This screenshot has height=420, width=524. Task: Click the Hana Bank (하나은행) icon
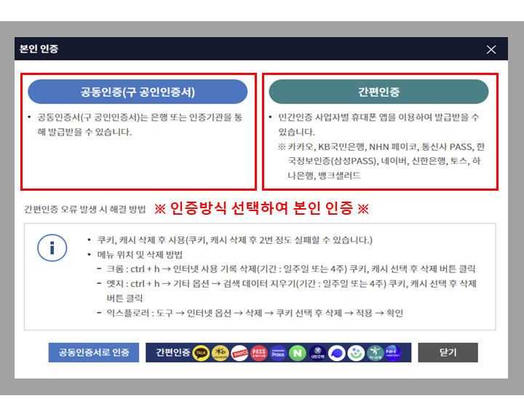pos(375,353)
